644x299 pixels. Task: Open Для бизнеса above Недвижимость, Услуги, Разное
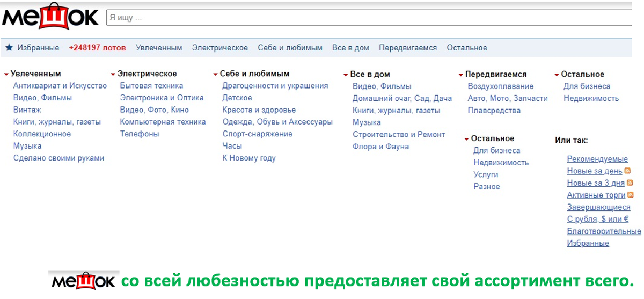tap(497, 151)
